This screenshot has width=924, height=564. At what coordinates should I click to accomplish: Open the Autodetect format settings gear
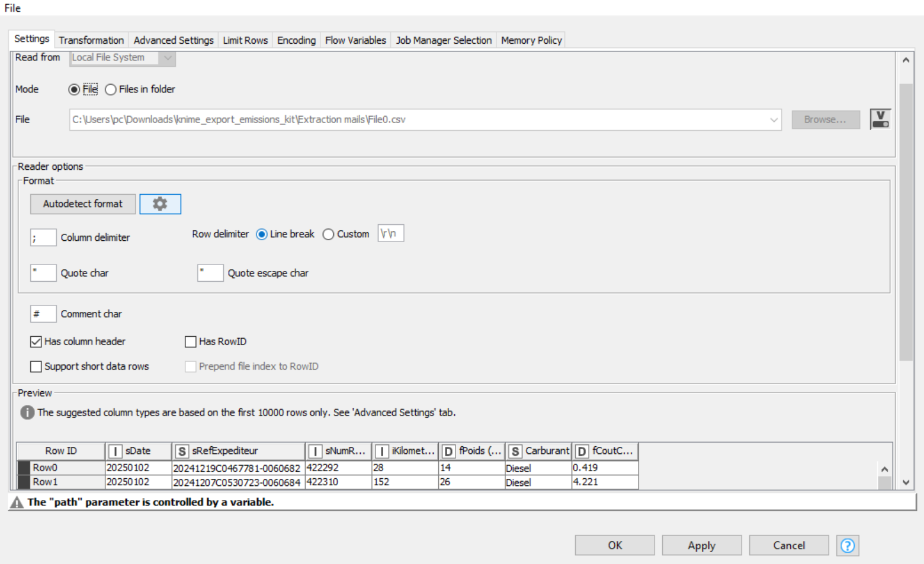[160, 204]
